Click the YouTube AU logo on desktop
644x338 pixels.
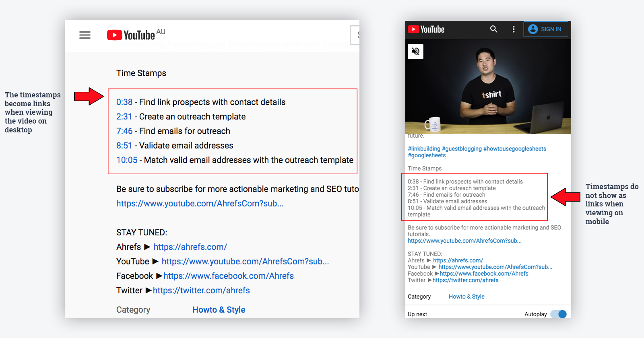click(x=136, y=35)
